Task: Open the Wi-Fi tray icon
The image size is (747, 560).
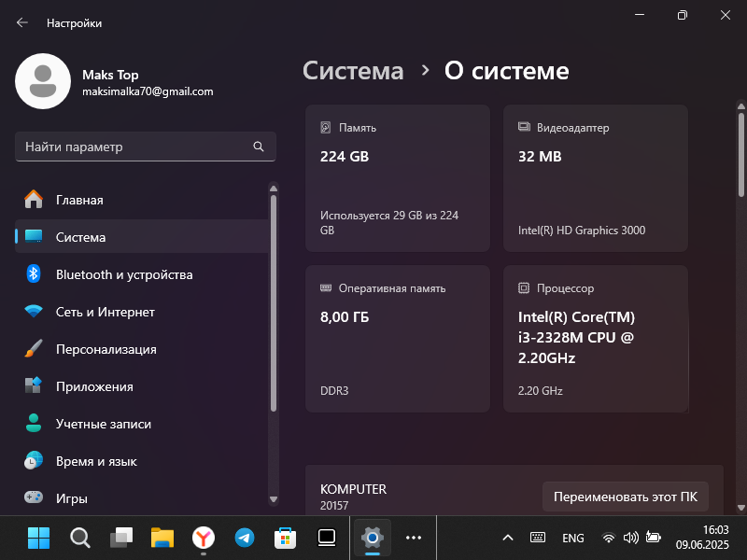Action: click(x=609, y=539)
